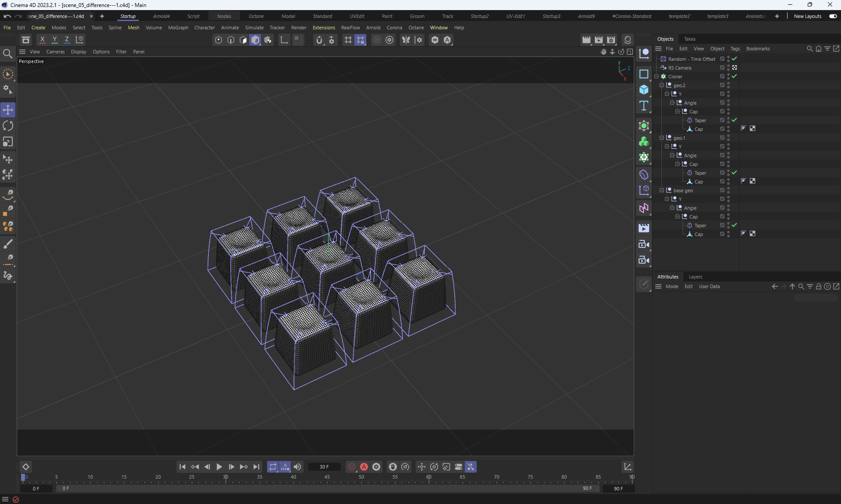Click the Cube primitive icon
This screenshot has width=841, height=504.
pyautogui.click(x=643, y=90)
